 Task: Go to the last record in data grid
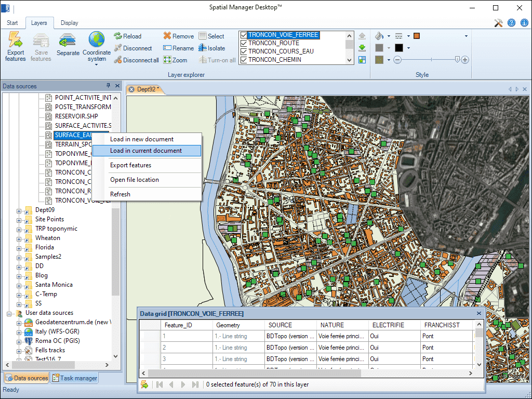[x=195, y=384]
